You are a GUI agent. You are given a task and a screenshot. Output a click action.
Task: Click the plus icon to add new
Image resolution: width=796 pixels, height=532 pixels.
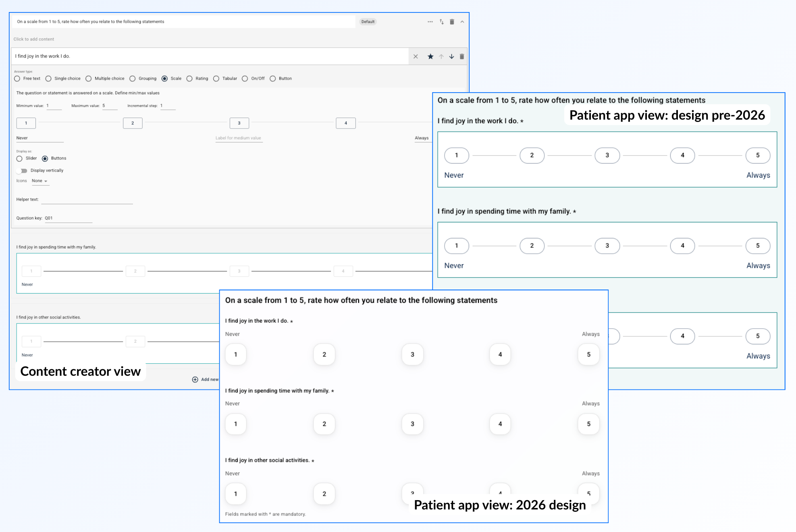click(x=195, y=379)
